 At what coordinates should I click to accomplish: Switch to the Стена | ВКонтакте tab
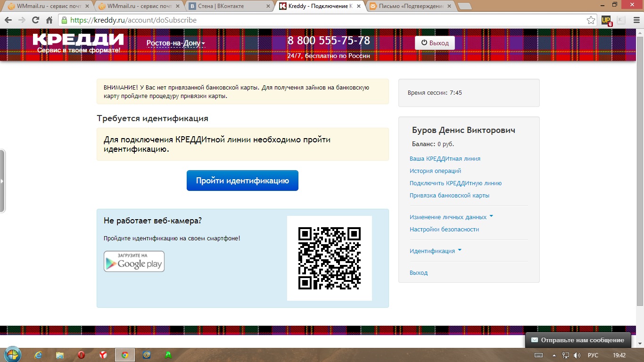(x=228, y=6)
